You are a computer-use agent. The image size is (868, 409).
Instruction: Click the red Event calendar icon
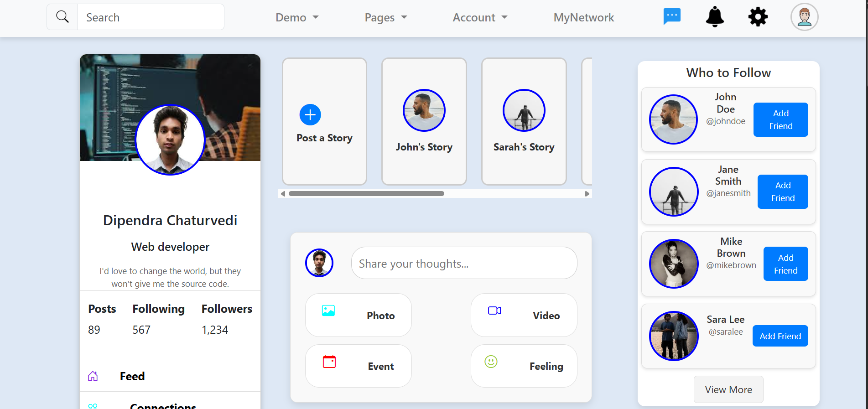pos(329,362)
